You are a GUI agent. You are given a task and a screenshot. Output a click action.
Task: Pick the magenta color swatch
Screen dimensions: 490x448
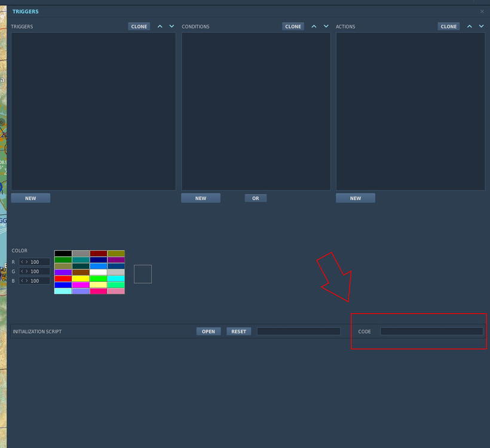(x=81, y=285)
